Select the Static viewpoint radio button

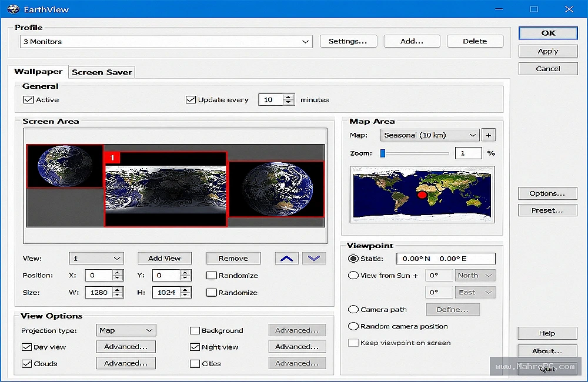tap(353, 259)
